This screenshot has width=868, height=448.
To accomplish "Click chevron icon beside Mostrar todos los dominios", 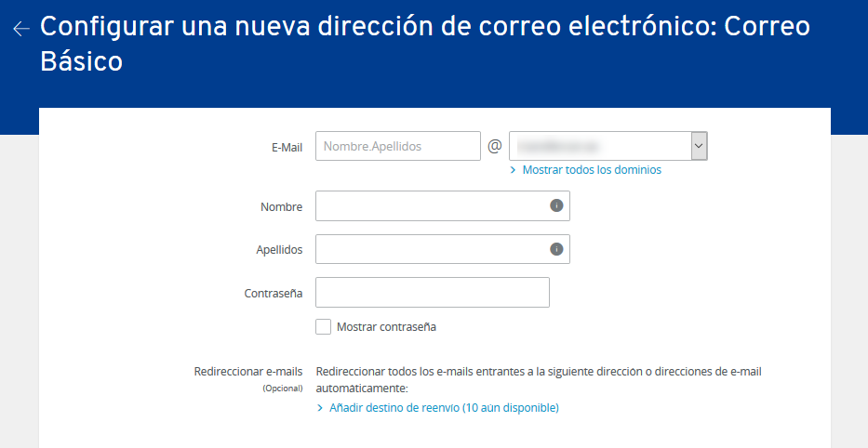I will pyautogui.click(x=514, y=170).
